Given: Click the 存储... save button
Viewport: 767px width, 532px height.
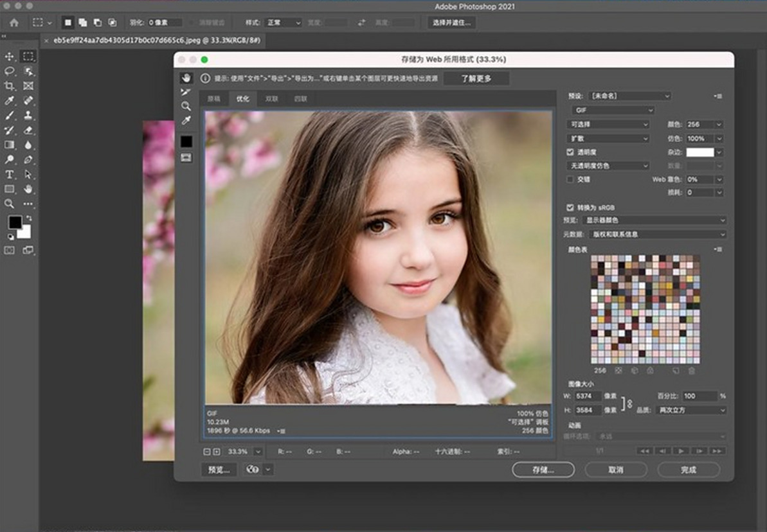Looking at the screenshot, I should (543, 470).
